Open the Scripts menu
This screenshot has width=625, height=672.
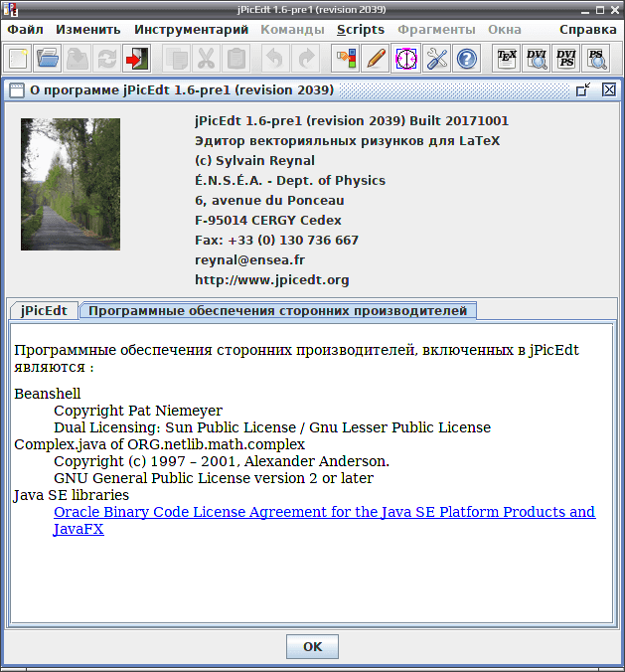[x=361, y=30]
